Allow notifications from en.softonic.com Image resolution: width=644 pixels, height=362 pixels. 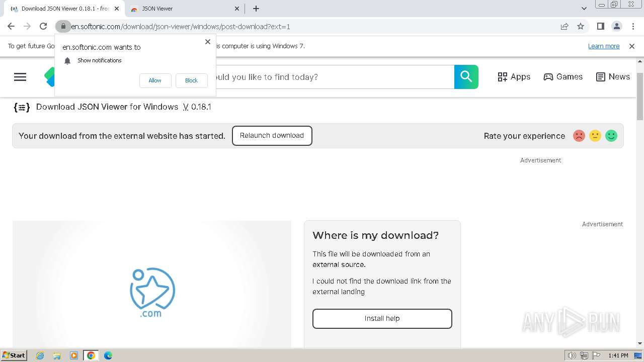coord(155,80)
